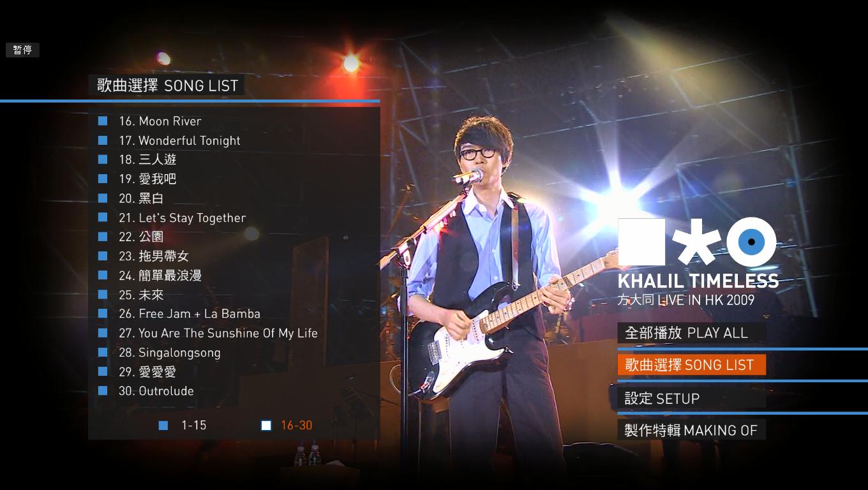The height and width of the screenshot is (490, 868).
Task: Play track 29 愛愛愛
Action: [147, 371]
